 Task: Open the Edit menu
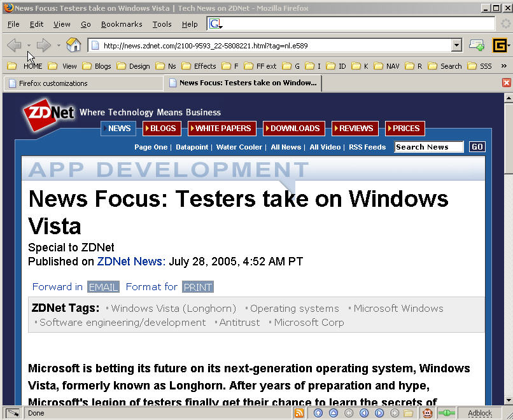point(36,24)
